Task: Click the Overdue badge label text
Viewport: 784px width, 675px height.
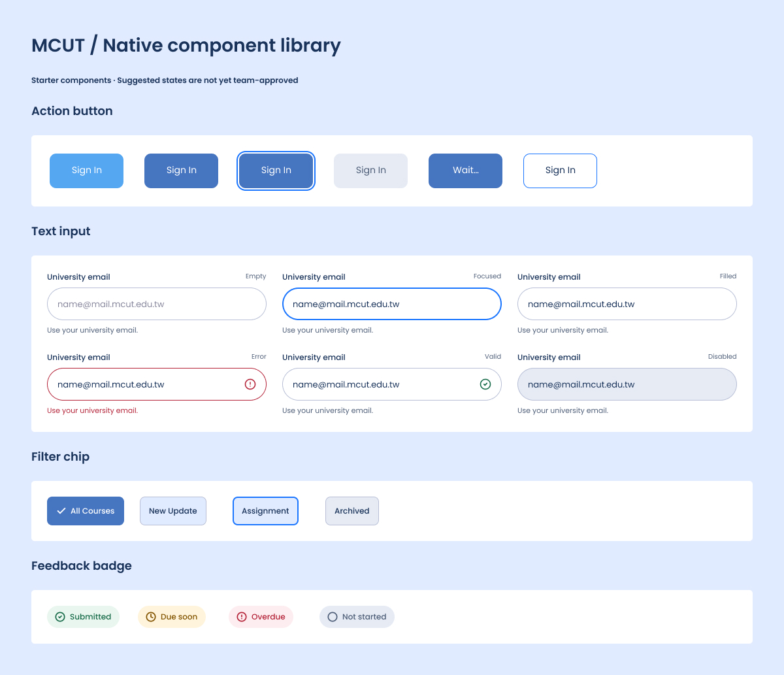Action: [269, 617]
